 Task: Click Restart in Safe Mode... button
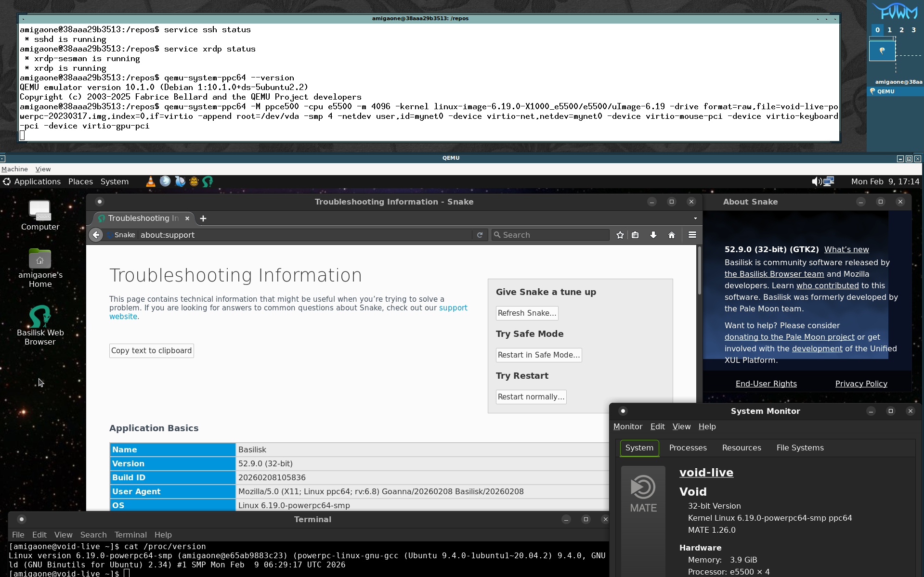pyautogui.click(x=539, y=355)
